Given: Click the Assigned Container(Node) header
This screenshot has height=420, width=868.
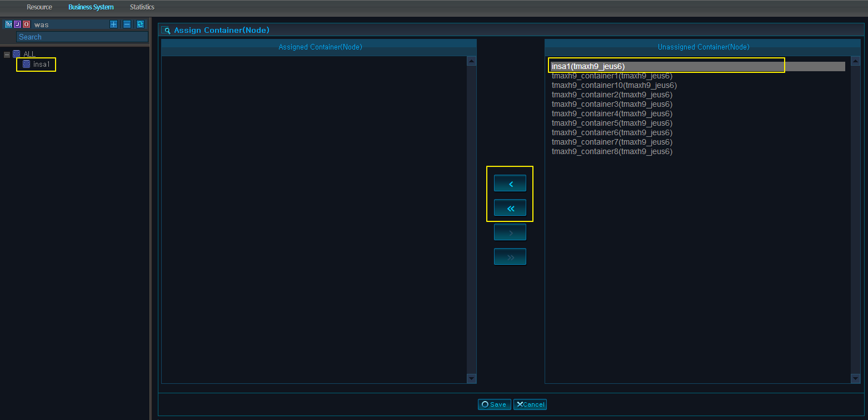Looking at the screenshot, I should click(x=320, y=47).
